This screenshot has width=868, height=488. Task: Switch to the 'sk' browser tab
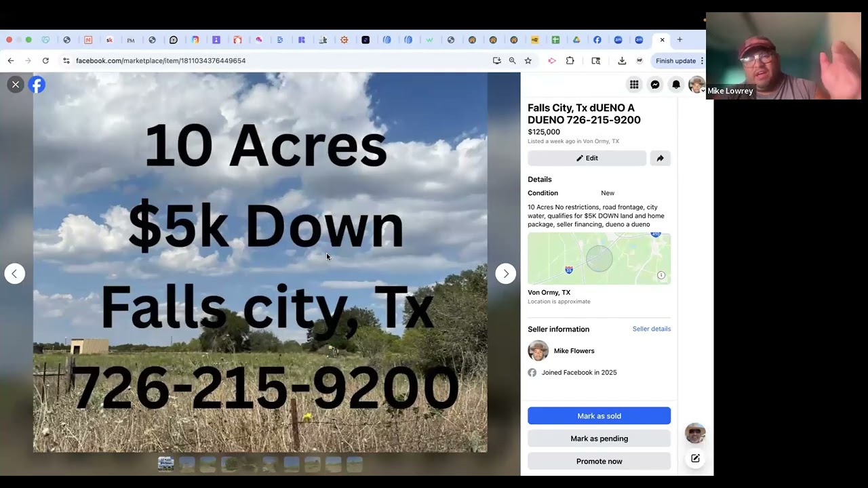point(109,40)
